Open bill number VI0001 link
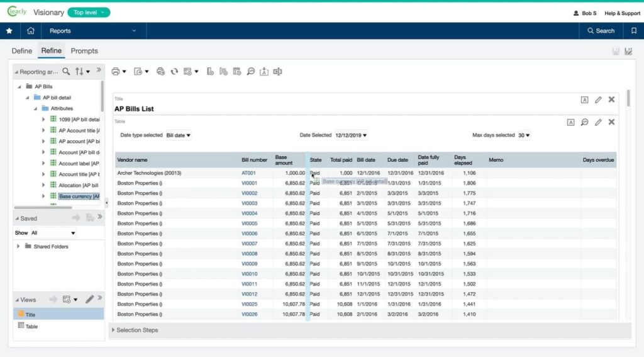644x357 pixels. 249,183
